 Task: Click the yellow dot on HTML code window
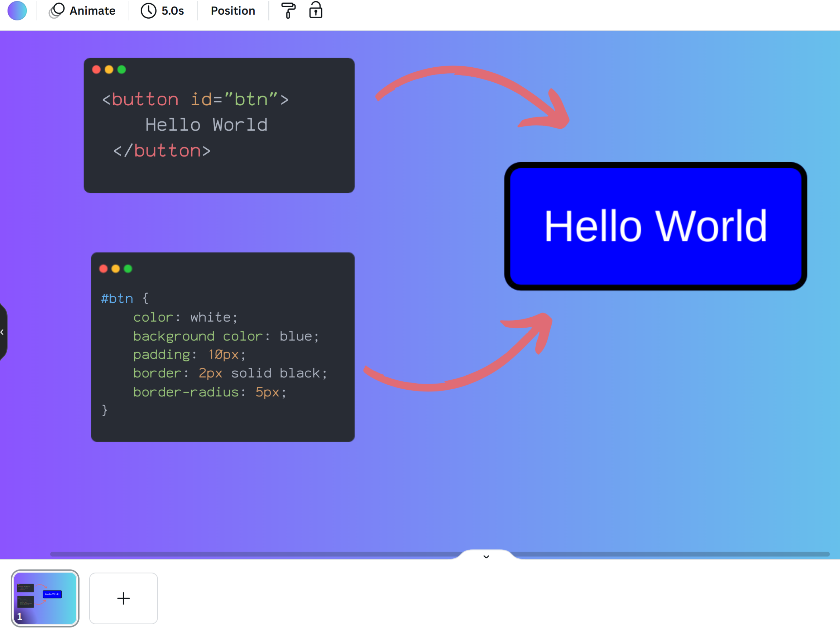click(x=109, y=69)
